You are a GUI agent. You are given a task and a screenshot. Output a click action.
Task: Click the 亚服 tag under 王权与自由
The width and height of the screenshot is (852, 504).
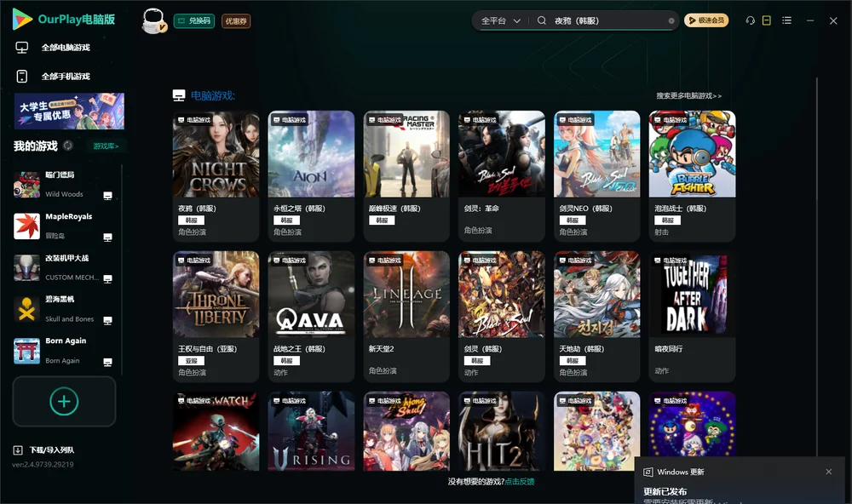coord(191,361)
